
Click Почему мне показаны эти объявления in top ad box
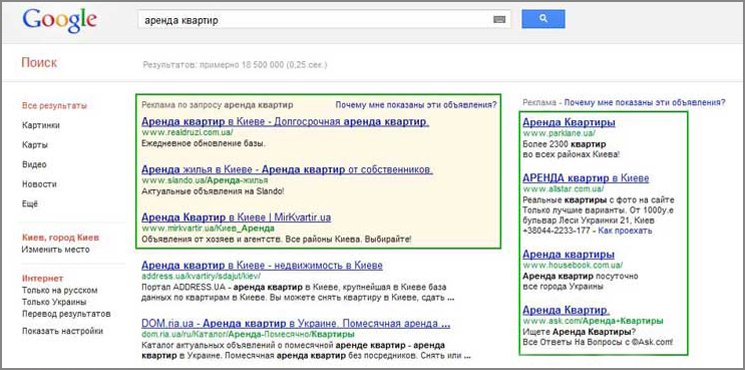click(x=416, y=104)
